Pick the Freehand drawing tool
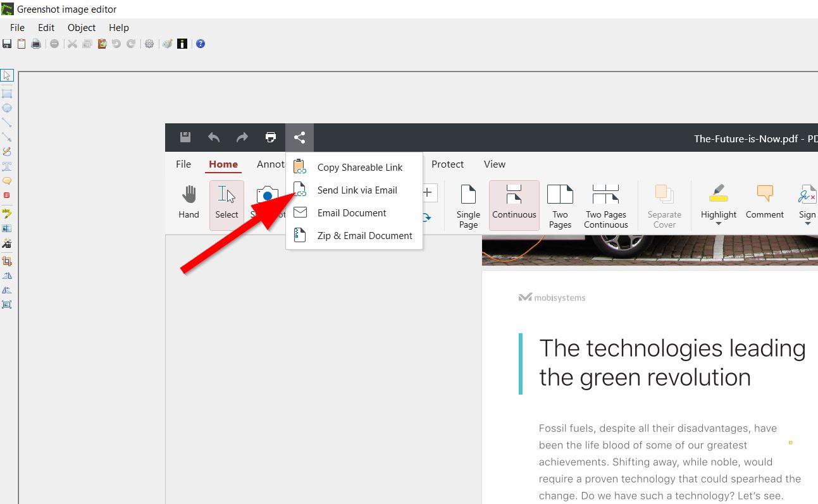Viewport: 818px width, 504px height. click(x=7, y=152)
